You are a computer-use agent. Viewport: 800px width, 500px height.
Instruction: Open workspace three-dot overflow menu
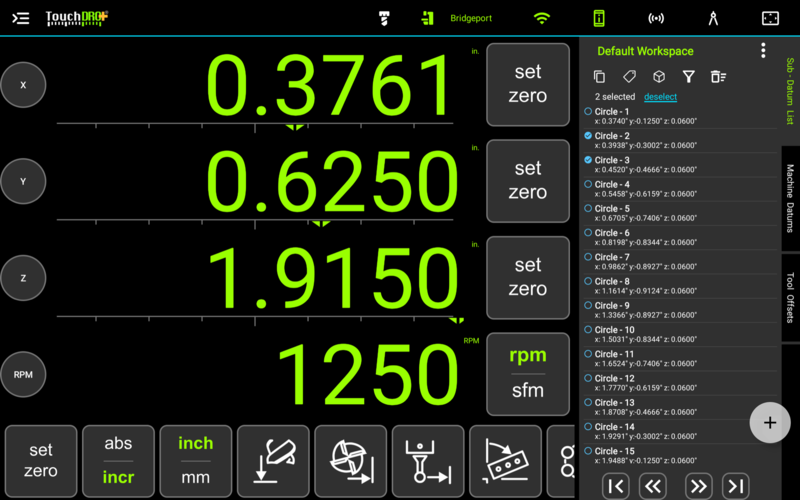point(763,50)
